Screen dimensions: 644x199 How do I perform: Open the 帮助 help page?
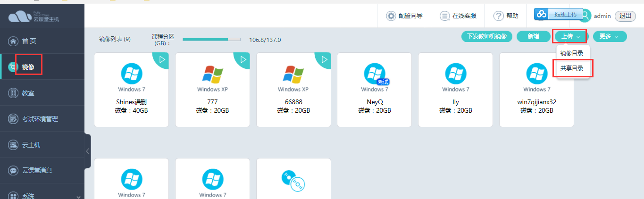point(506,16)
